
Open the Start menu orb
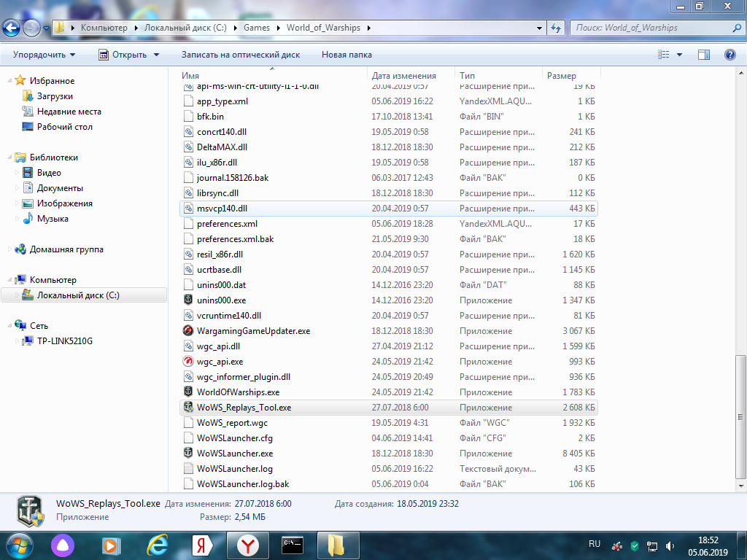[x=20, y=545]
